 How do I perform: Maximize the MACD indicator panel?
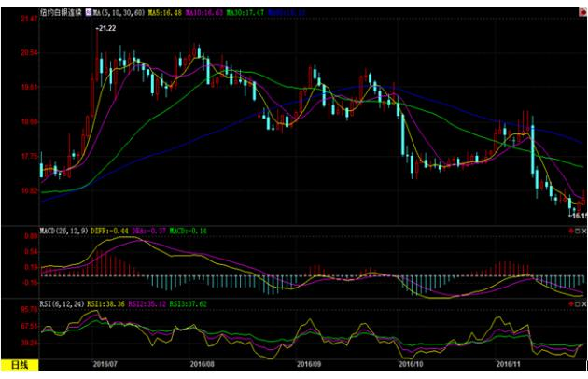coord(578,231)
